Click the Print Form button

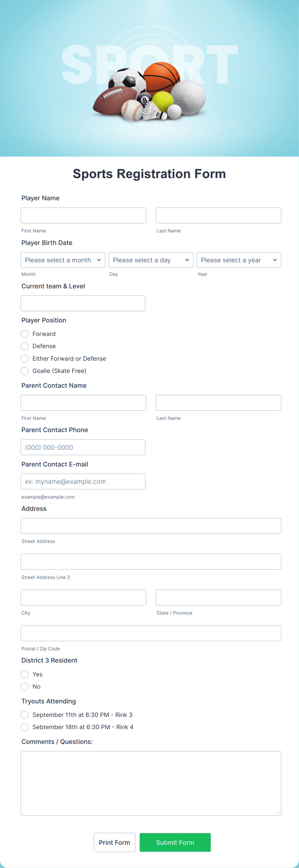pos(114,842)
